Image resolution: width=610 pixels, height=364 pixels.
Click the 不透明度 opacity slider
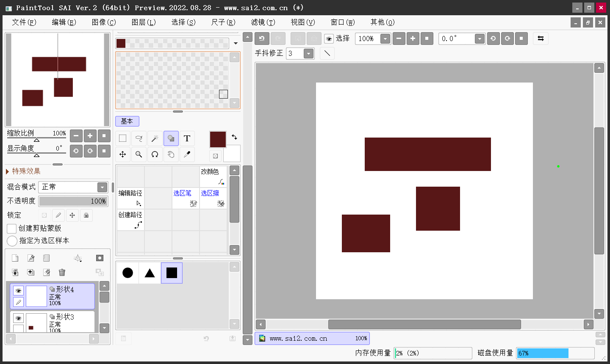pos(73,201)
